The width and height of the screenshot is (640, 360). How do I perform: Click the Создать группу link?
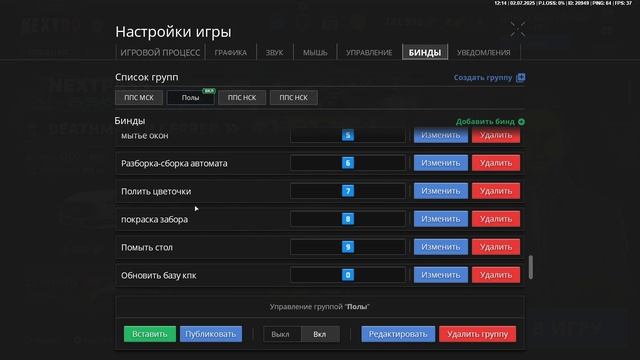point(483,78)
